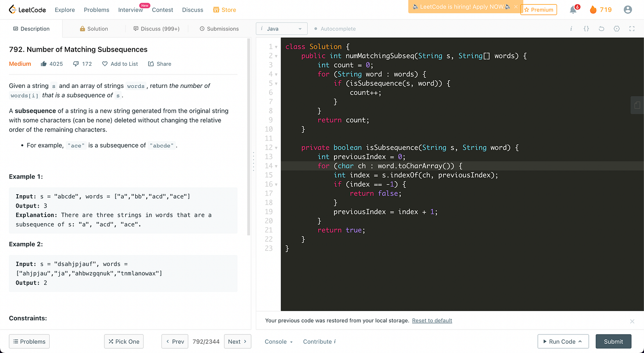This screenshot has width=644, height=353.
Task: Expand the Console panel
Action: tap(279, 341)
